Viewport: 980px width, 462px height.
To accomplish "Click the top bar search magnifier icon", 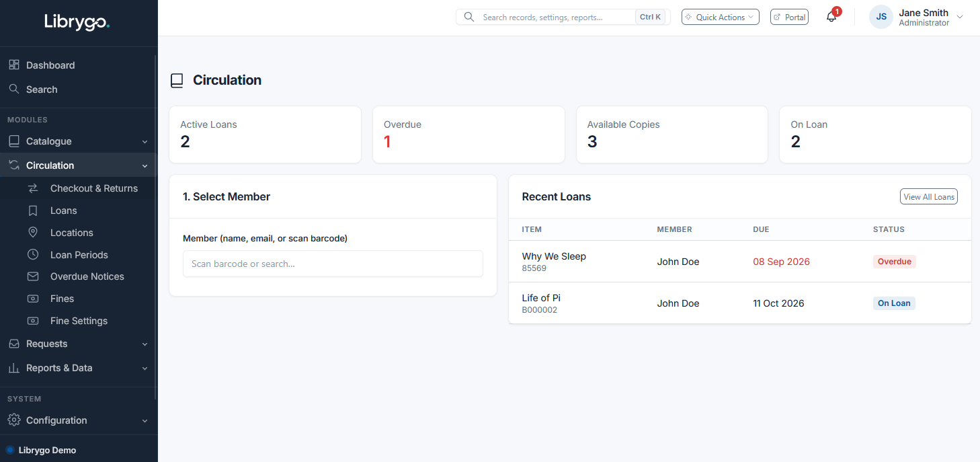I will [469, 17].
